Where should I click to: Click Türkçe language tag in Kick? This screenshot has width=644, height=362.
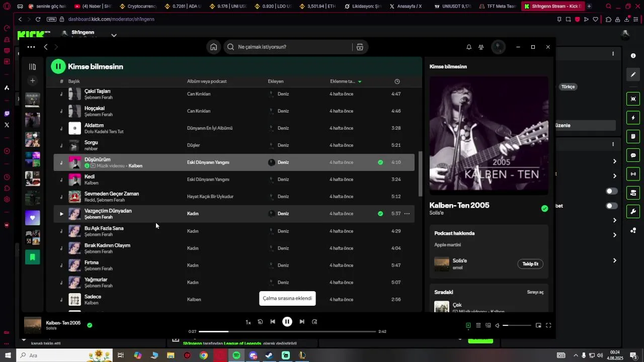pos(568,86)
